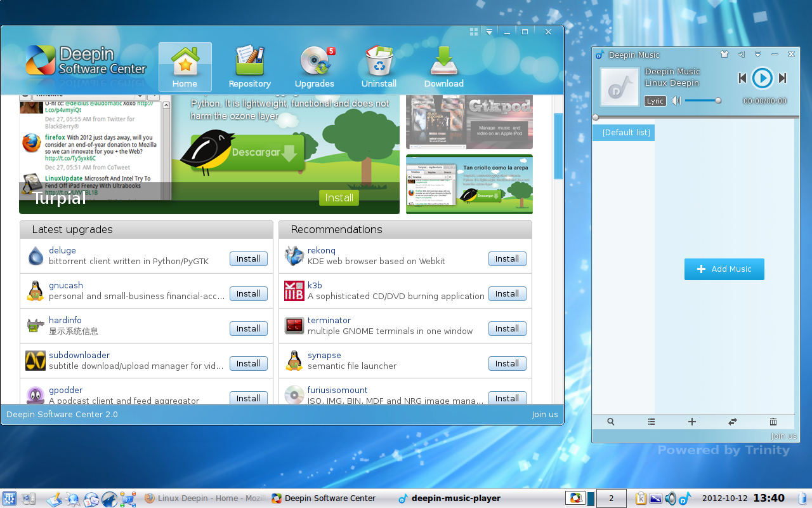Install the hardinfo package

[x=248, y=328]
